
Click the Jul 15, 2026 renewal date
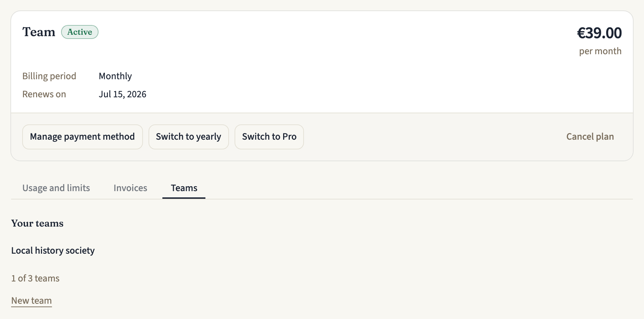tap(122, 94)
